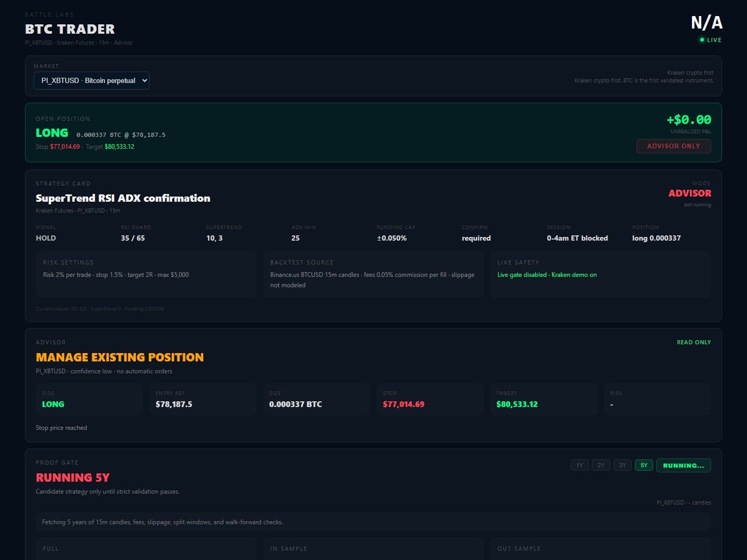
Task: Click the RSI guard value 35 / 65
Action: (x=133, y=238)
